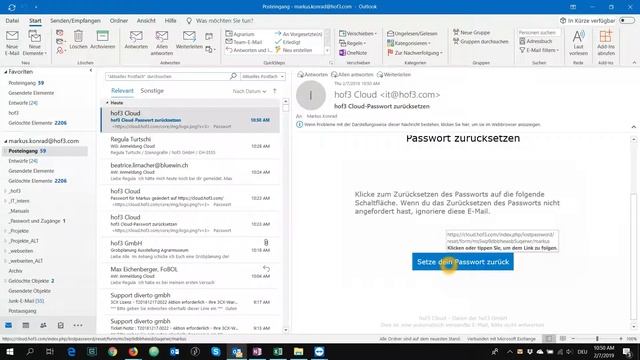
Task: Open the beatrice.limacher@bluewin.ch email
Action: click(190, 172)
